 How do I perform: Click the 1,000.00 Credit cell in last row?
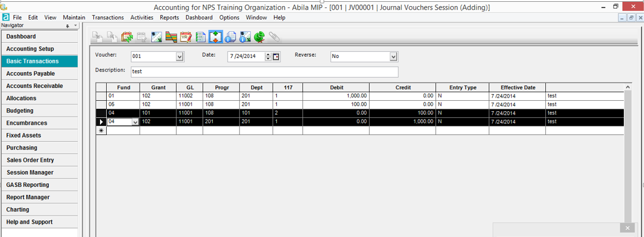pos(402,122)
